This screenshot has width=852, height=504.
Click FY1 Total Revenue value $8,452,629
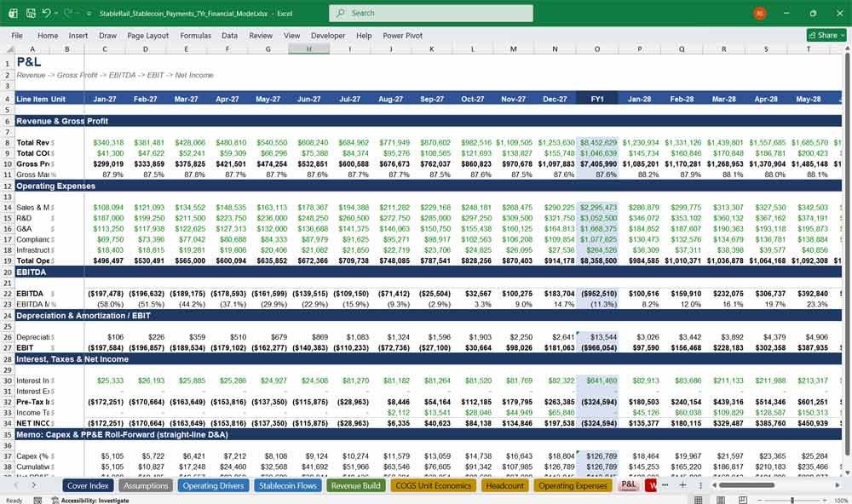pos(598,142)
